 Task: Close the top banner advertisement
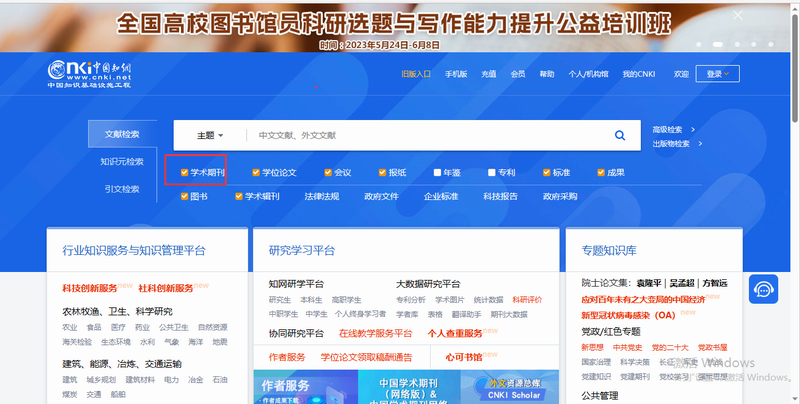738,15
